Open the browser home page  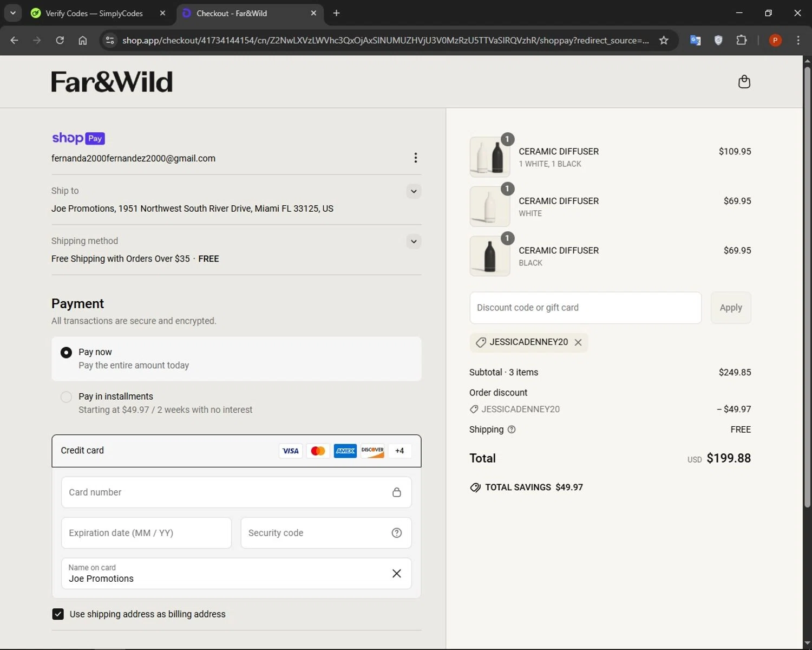[x=82, y=40]
